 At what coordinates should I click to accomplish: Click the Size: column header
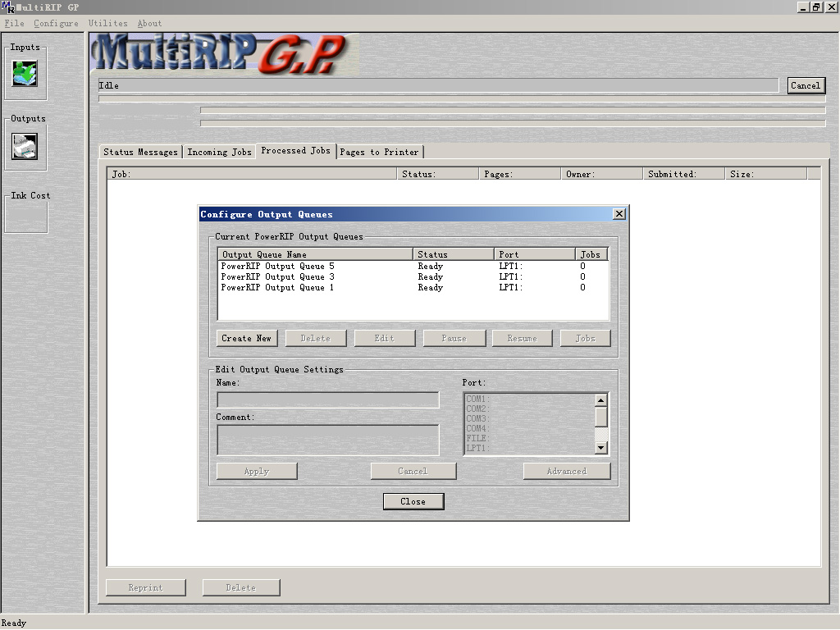[x=765, y=174]
